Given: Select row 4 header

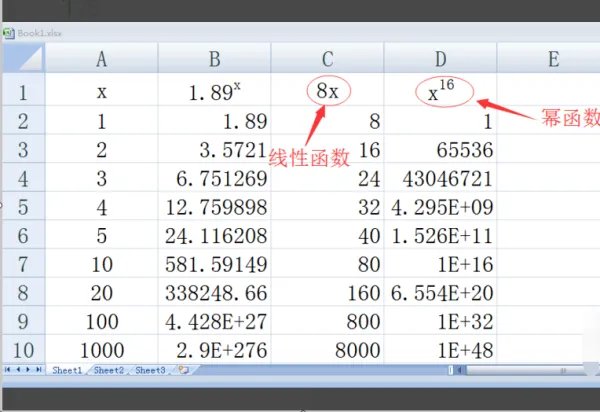Looking at the screenshot, I should (x=24, y=178).
